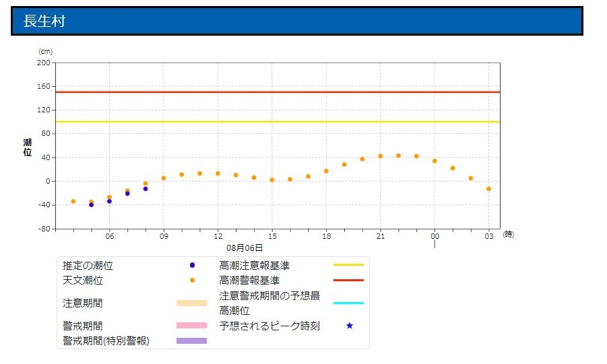Click the orange tide dot at 03 hour

[x=488, y=189]
